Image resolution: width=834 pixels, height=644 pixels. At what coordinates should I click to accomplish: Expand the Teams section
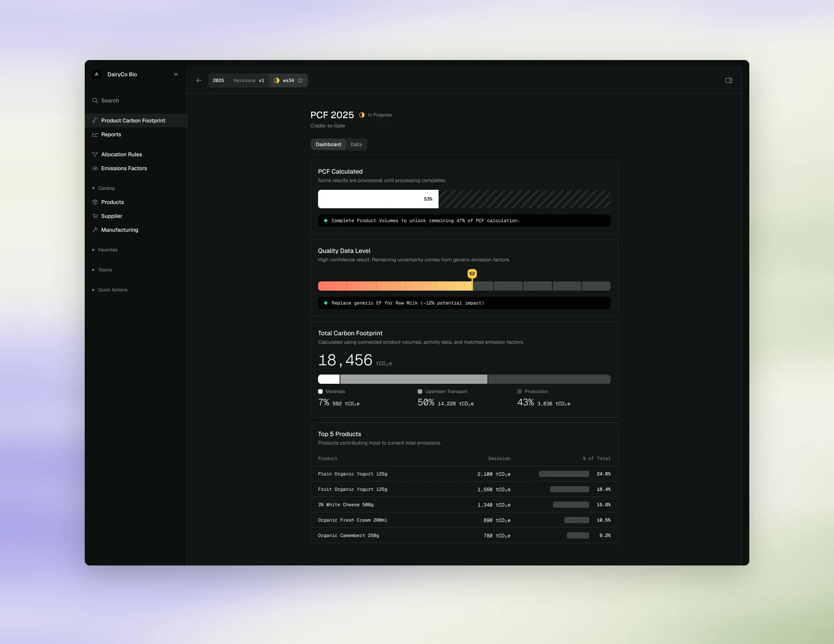click(x=102, y=270)
